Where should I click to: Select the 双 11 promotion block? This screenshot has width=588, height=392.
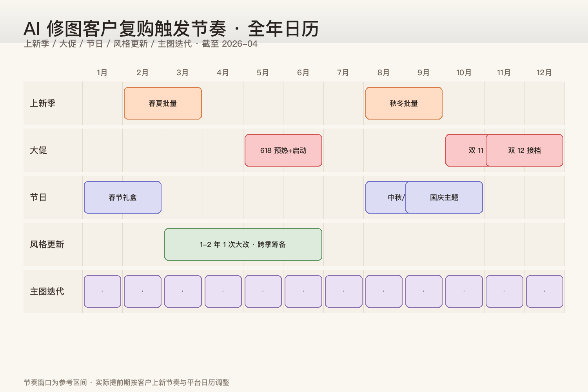coord(466,151)
